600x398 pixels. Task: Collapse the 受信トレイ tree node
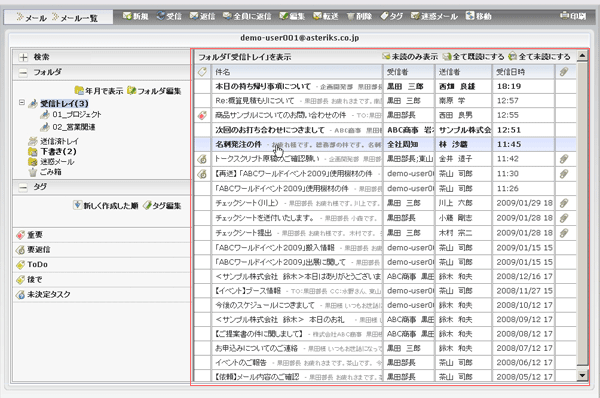pyautogui.click(x=22, y=103)
